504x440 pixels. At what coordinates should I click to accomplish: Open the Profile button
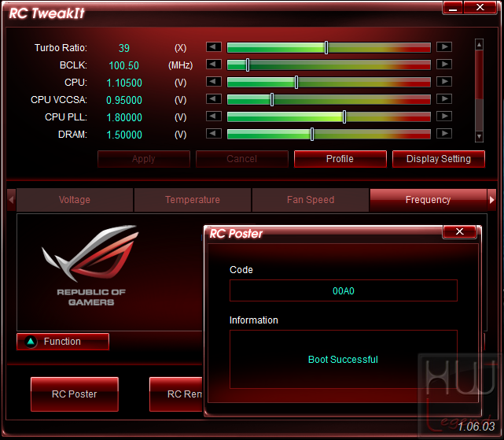pos(340,159)
